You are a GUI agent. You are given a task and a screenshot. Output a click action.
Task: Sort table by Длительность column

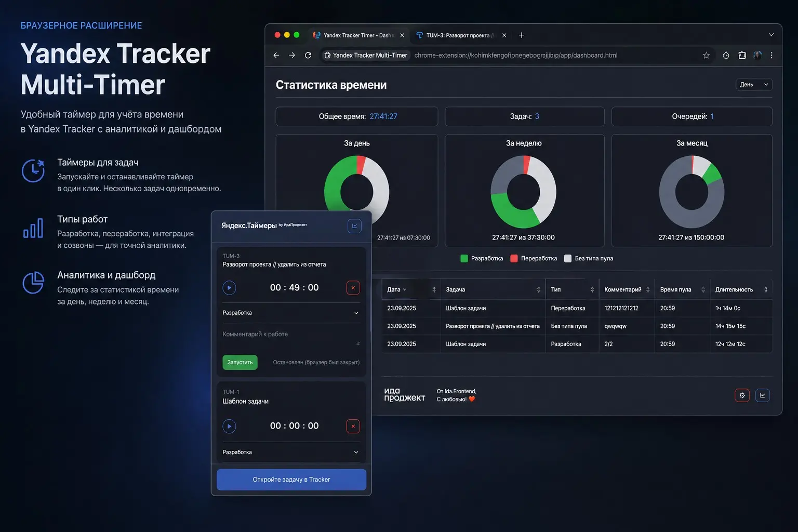[766, 289]
